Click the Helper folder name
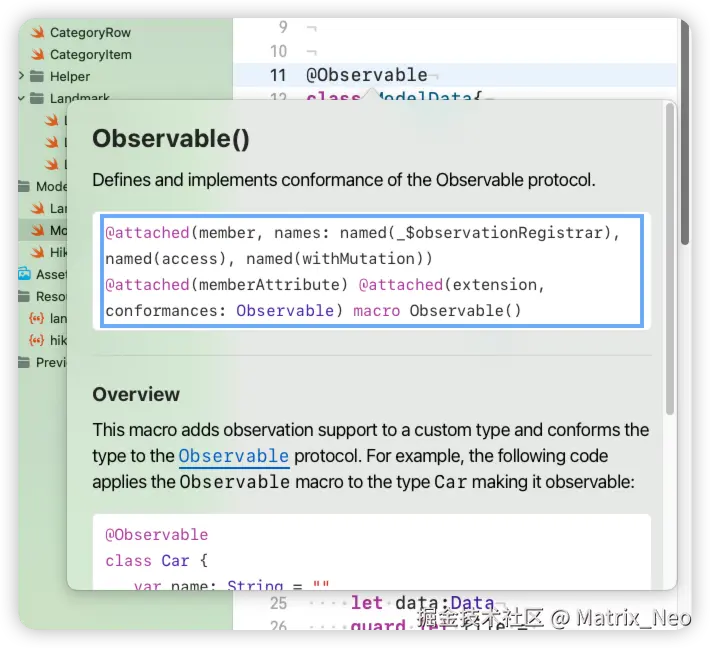Screen dimensions: 710x648 [70, 77]
